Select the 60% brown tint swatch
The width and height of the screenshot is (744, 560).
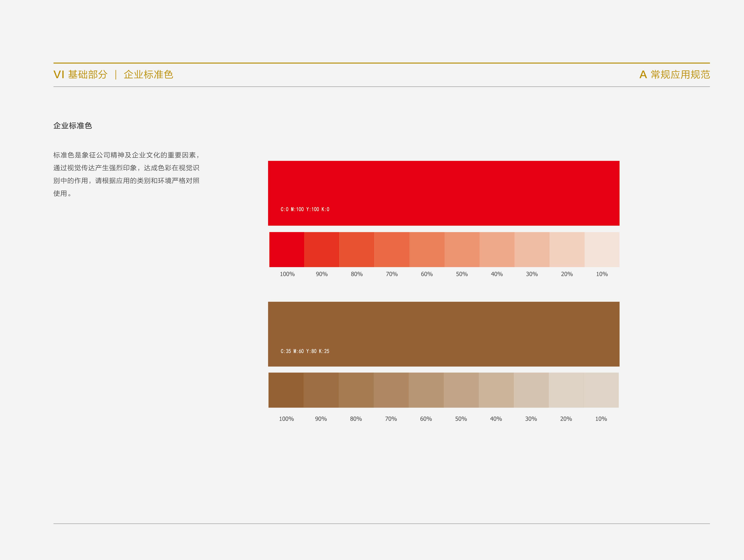pyautogui.click(x=426, y=390)
